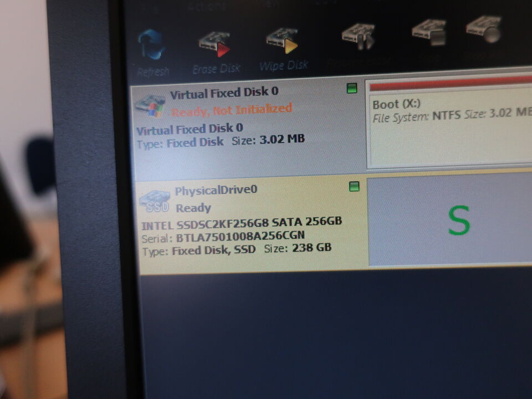Click the disk icon with the round sphere
The image size is (532, 399).
tap(483, 29)
